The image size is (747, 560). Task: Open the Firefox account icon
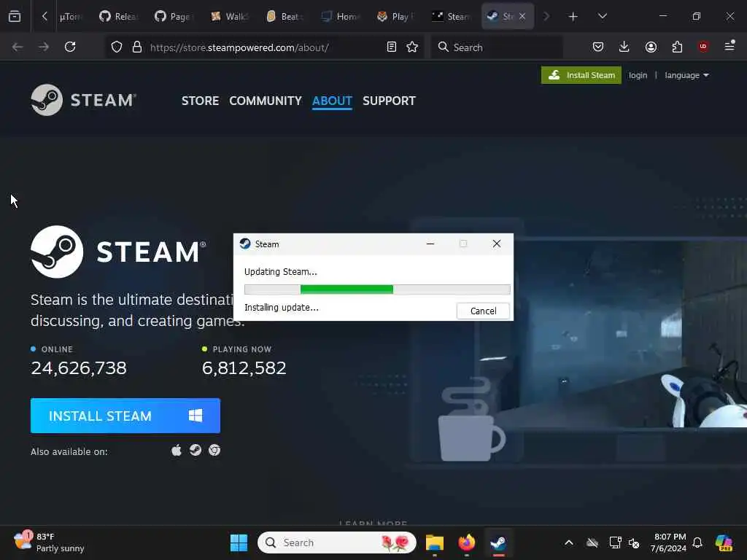click(x=651, y=47)
